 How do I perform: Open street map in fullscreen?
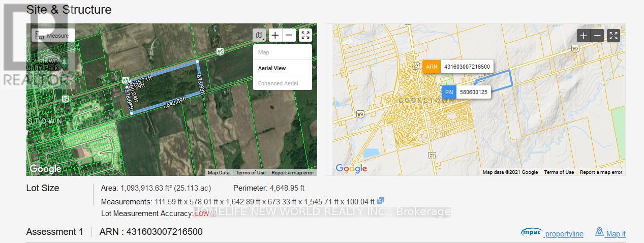pyautogui.click(x=614, y=36)
